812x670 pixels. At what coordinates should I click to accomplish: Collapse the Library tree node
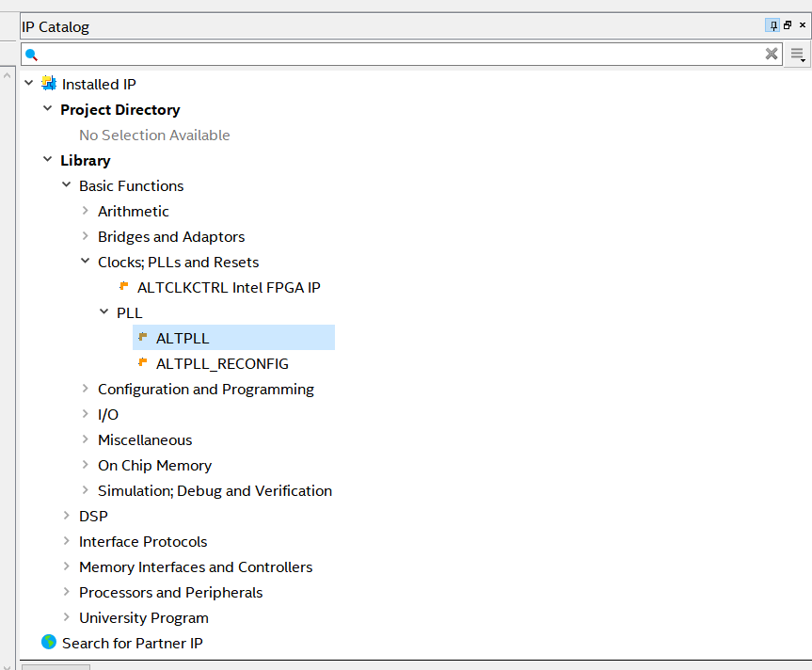tap(48, 160)
